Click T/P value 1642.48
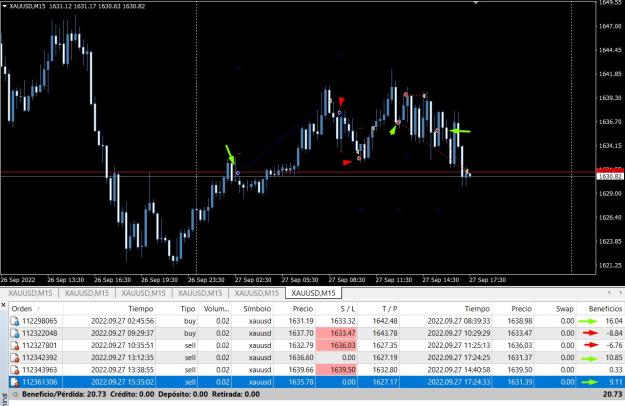 coord(385,321)
